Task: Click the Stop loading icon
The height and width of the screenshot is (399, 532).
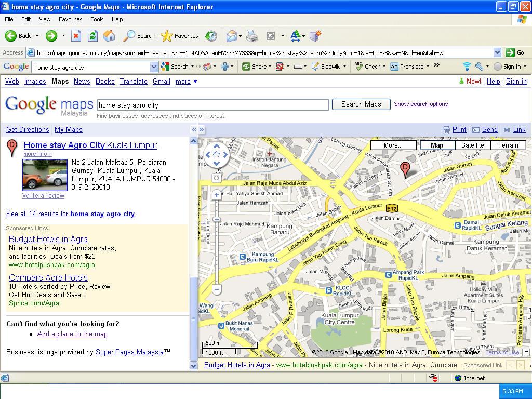Action: pyautogui.click(x=76, y=36)
